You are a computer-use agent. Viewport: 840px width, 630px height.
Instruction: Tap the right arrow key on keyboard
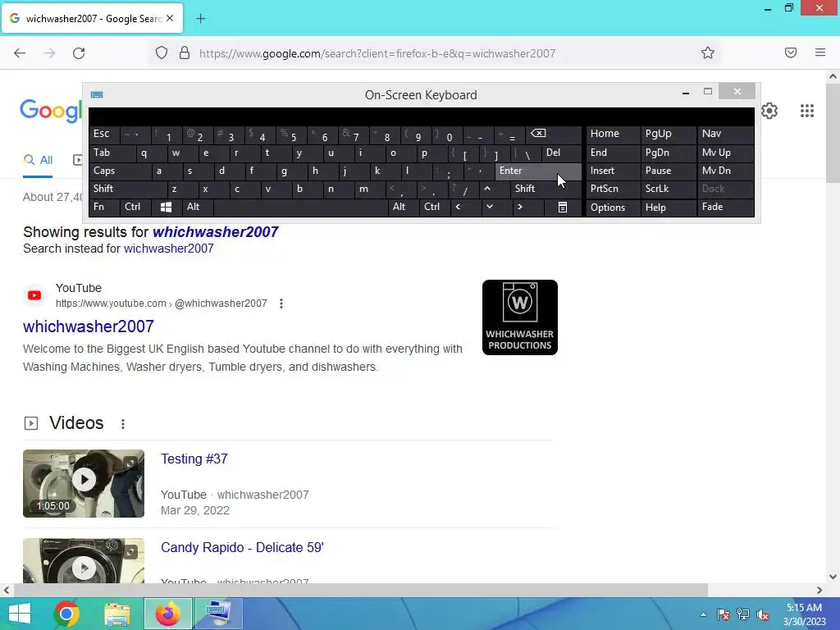pos(527,208)
